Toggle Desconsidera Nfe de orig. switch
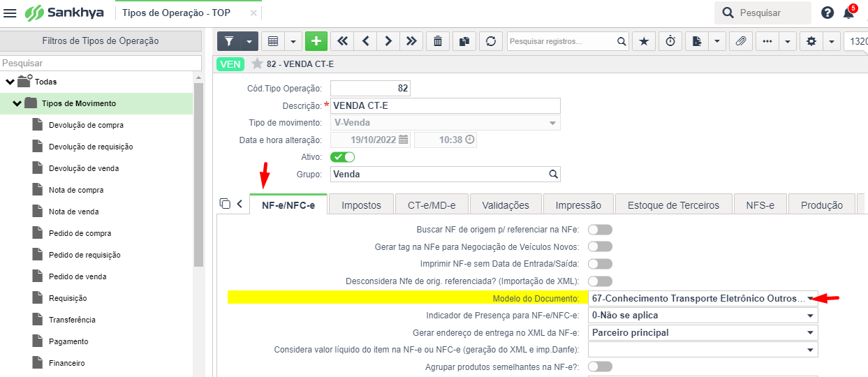The height and width of the screenshot is (377, 868). pyautogui.click(x=600, y=281)
